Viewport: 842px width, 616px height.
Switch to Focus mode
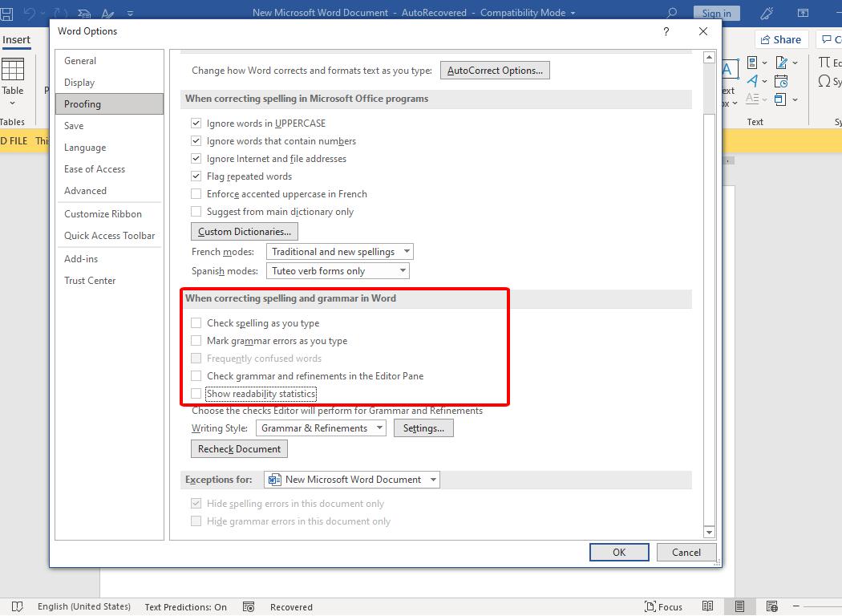click(x=663, y=607)
